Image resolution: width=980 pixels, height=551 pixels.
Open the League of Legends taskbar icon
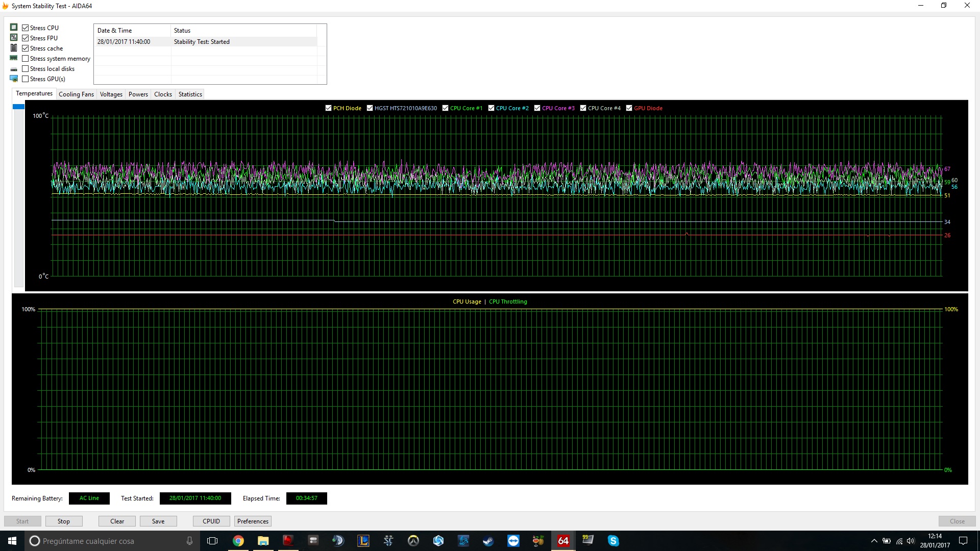point(363,541)
